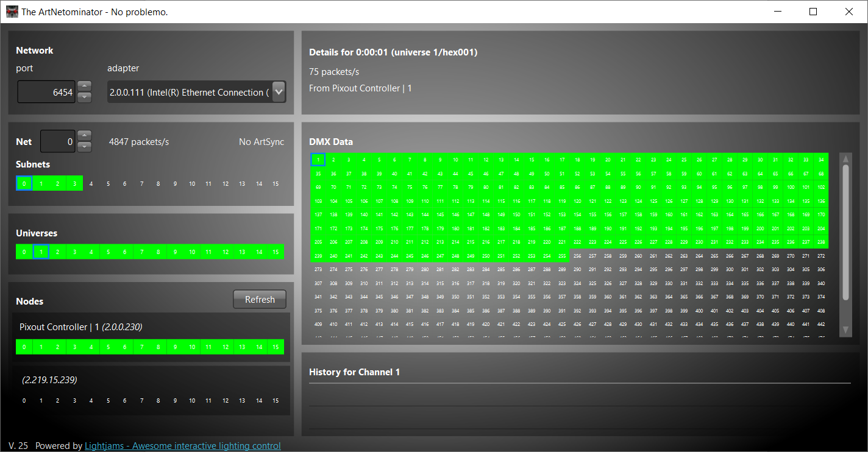This screenshot has height=452, width=868.
Task: Decrease the Net value with down arrow
Action: point(85,146)
